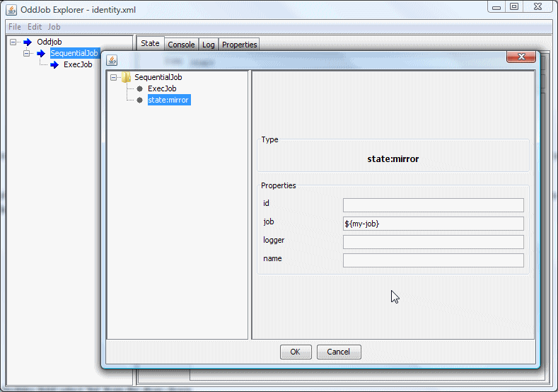
Task: Switch to the Properties tab
Action: (239, 44)
